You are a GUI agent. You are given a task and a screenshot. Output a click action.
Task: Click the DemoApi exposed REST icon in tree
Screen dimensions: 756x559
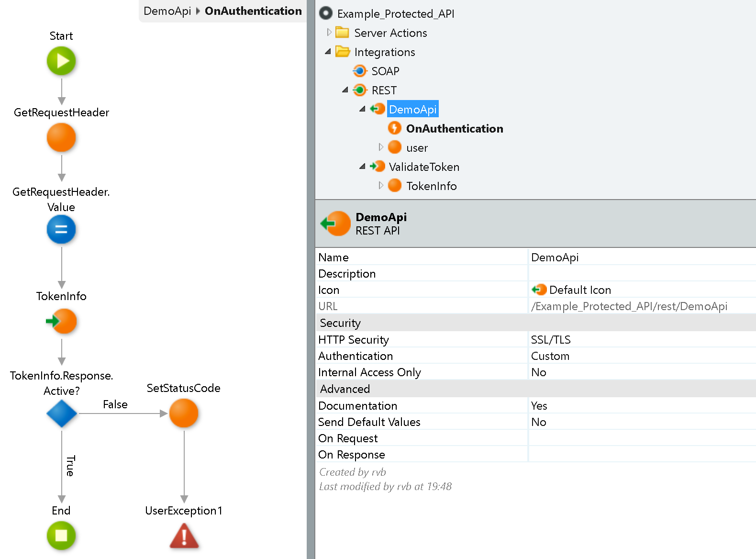(x=378, y=109)
